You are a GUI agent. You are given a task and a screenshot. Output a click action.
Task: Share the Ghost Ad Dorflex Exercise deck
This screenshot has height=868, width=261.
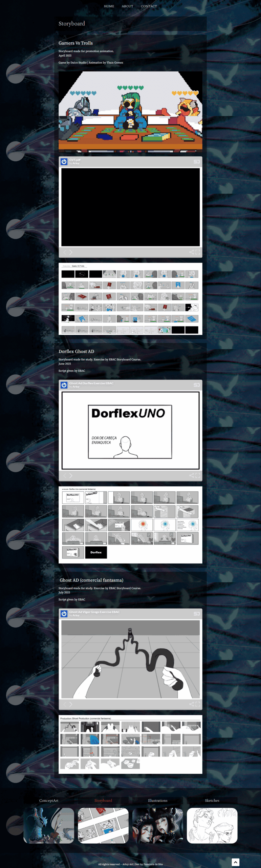point(191,476)
